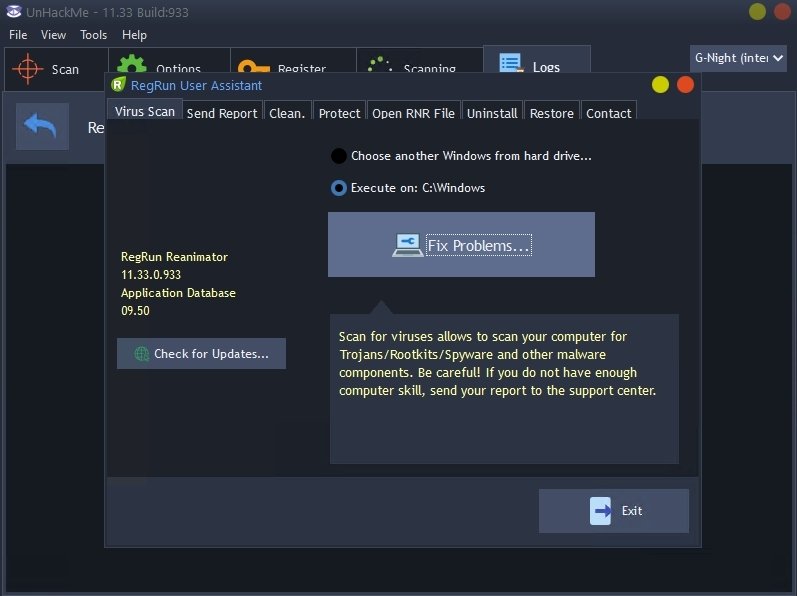Open the File menu
797x596 pixels.
[18, 35]
